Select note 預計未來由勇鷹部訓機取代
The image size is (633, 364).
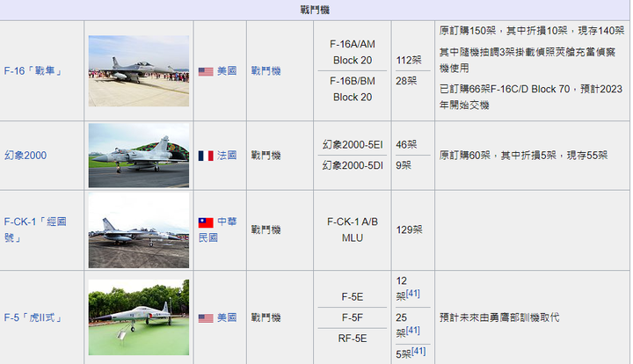point(499,317)
